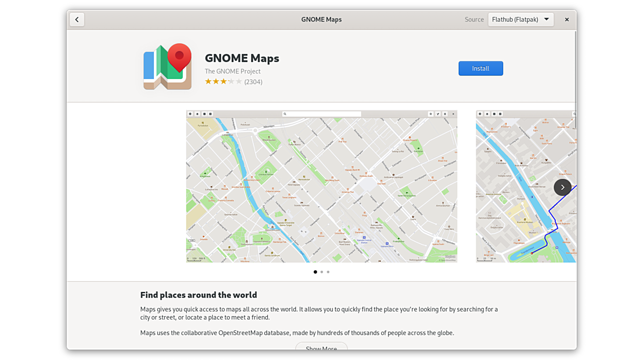Image resolution: width=644 pixels, height=362 pixels.
Task: Open the Flathub (Flatpak) source dropdown
Action: point(521,20)
